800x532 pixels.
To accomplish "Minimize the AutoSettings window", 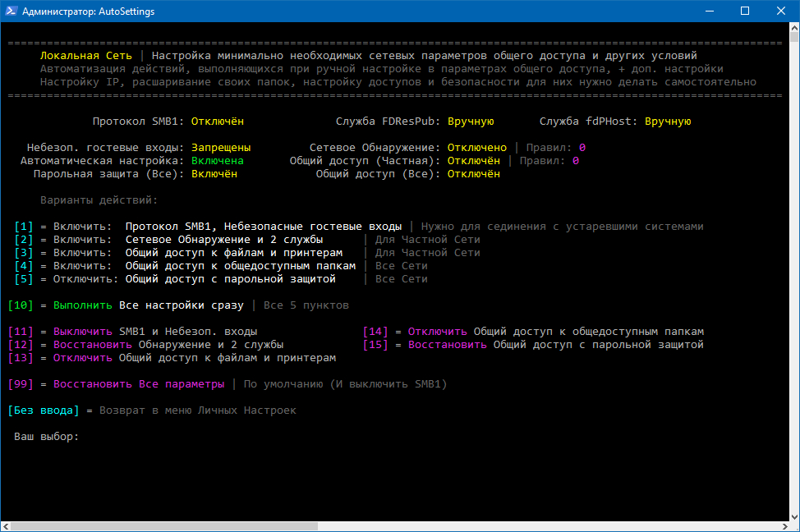I will pos(709,11).
